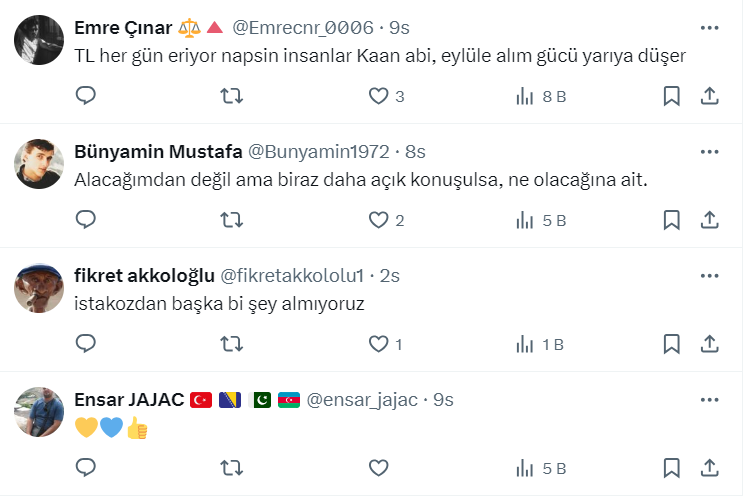The image size is (753, 496).
Task: Bookmark Emre Çınar's tweet
Action: 672,96
